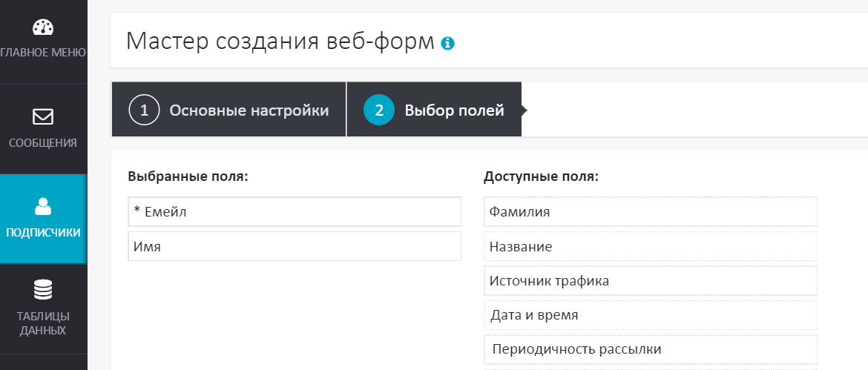Select the Емейл selected field
Screen dimensions: 868x370
(x=294, y=212)
